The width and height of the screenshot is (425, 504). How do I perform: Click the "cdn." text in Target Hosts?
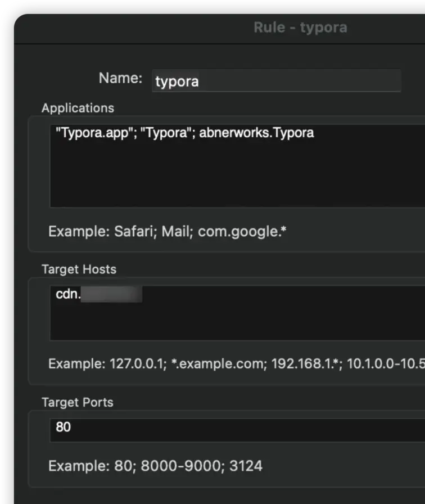point(67,295)
